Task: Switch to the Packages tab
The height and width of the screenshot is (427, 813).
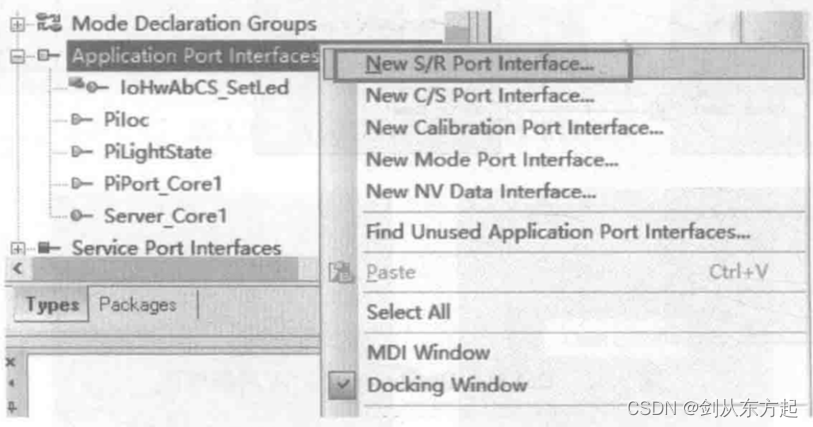Action: [137, 304]
